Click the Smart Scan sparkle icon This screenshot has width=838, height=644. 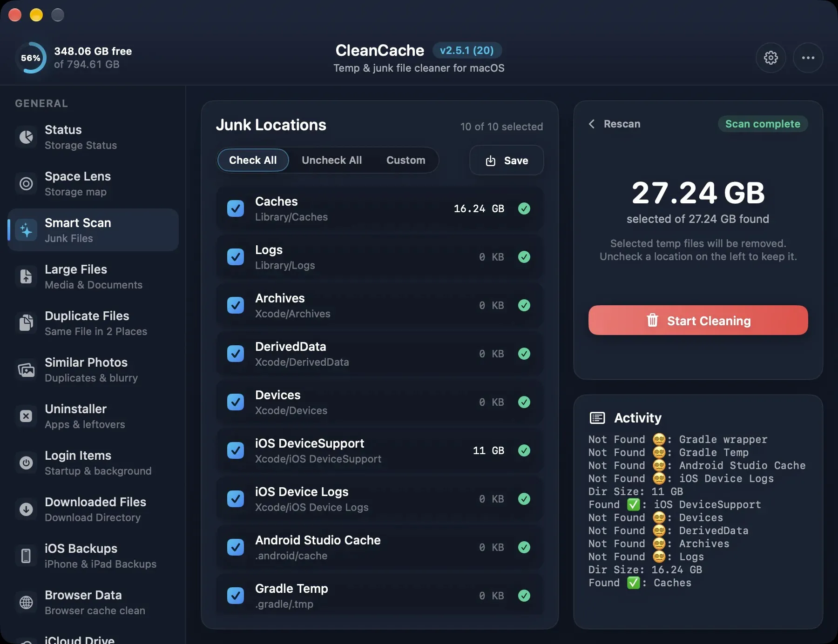click(x=26, y=230)
